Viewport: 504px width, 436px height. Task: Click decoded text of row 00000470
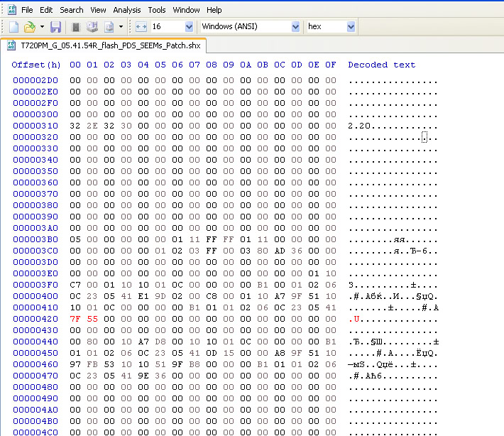point(393,376)
